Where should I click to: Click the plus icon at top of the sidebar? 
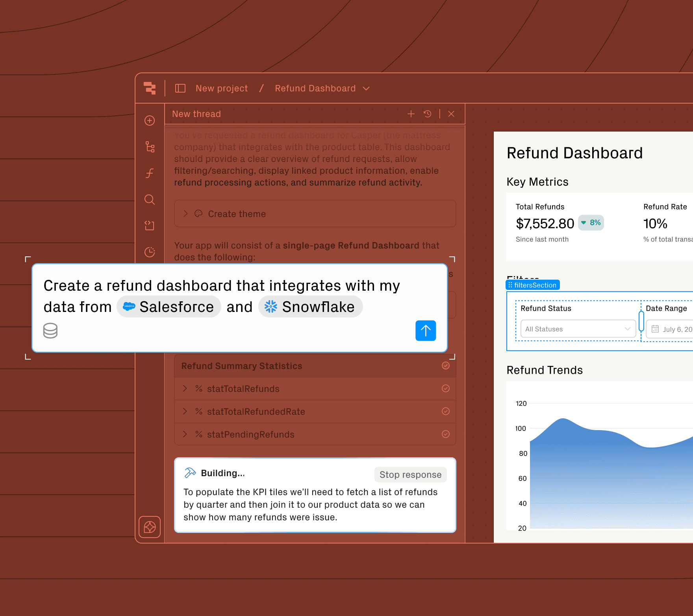[x=149, y=121]
